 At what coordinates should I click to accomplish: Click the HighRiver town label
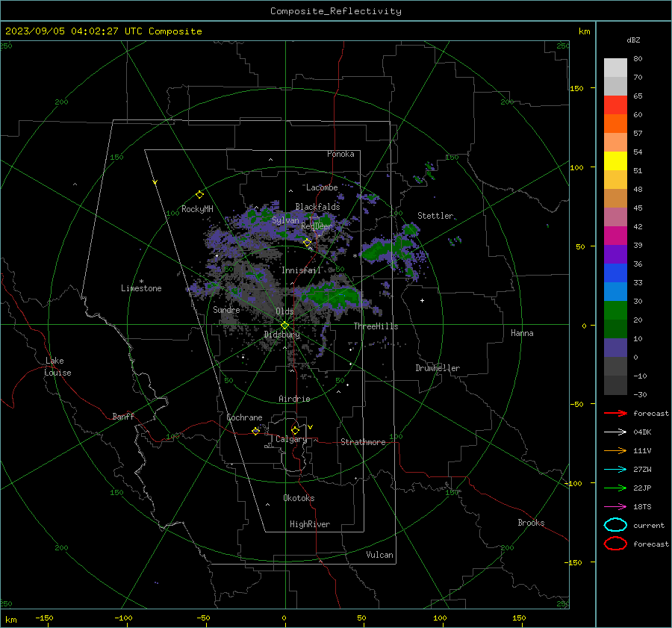310,524
